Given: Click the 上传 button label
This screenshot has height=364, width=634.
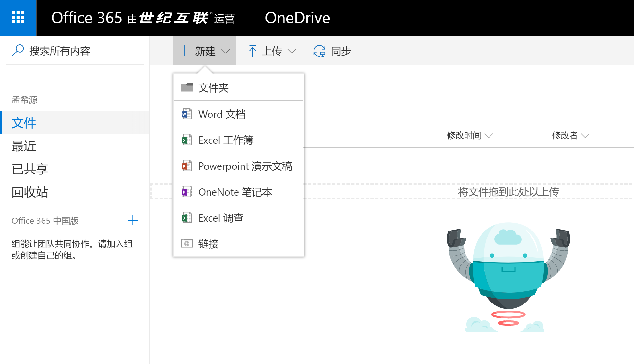Looking at the screenshot, I should pyautogui.click(x=272, y=51).
